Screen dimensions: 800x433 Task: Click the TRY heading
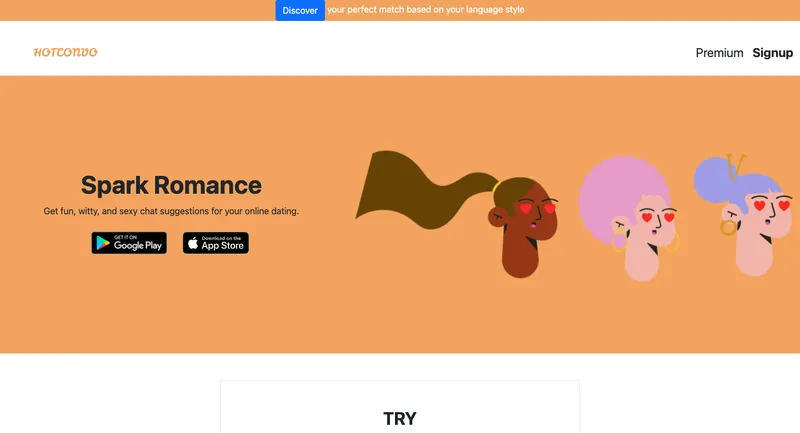point(400,419)
